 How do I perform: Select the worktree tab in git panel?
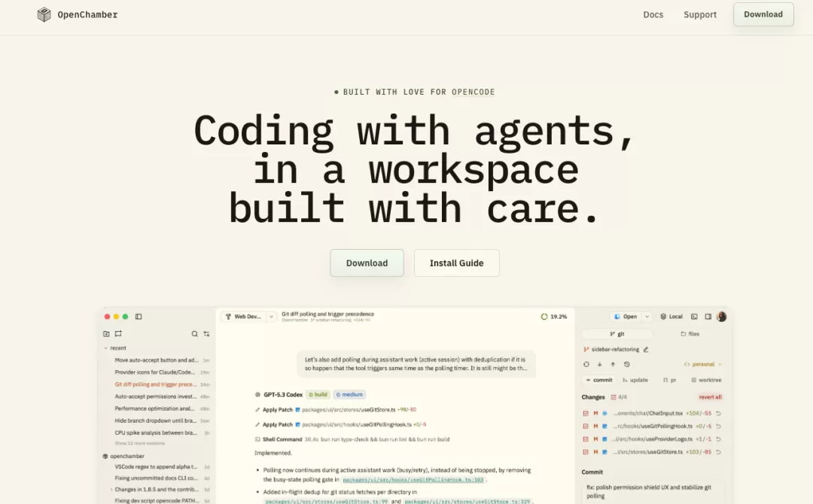(x=706, y=380)
